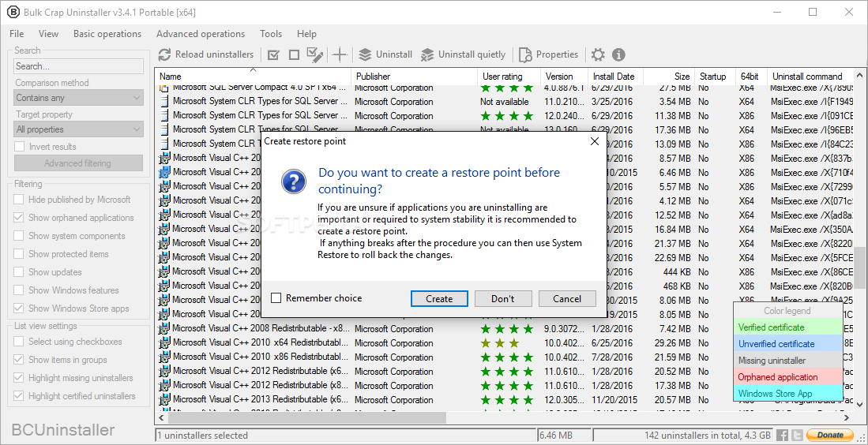Disable Highlight missing uninstallers
The width and height of the screenshot is (868, 445).
click(19, 378)
